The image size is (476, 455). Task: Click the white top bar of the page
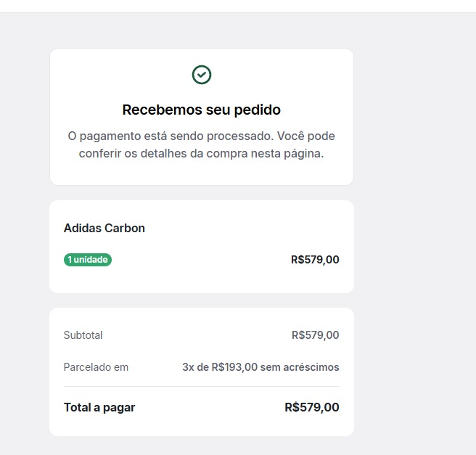(238, 6)
